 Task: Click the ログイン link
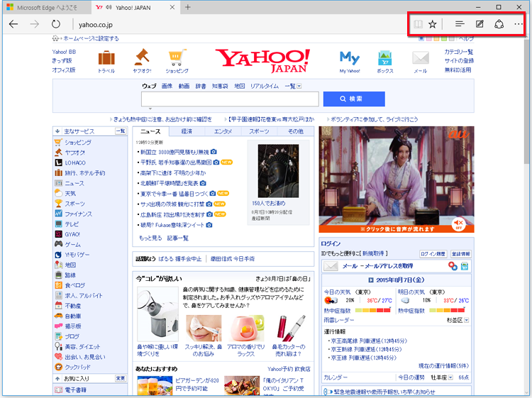point(331,243)
